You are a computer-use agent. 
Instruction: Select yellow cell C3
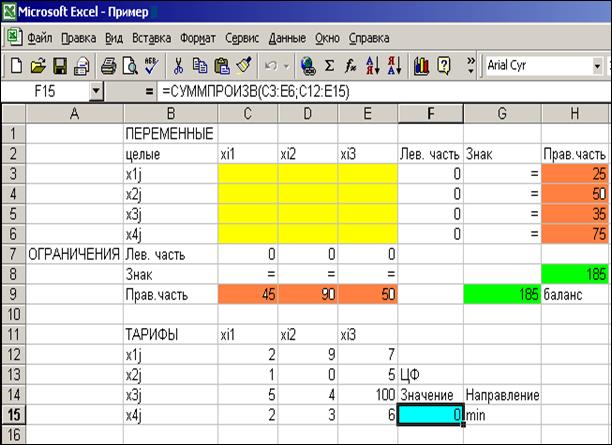tap(247, 174)
